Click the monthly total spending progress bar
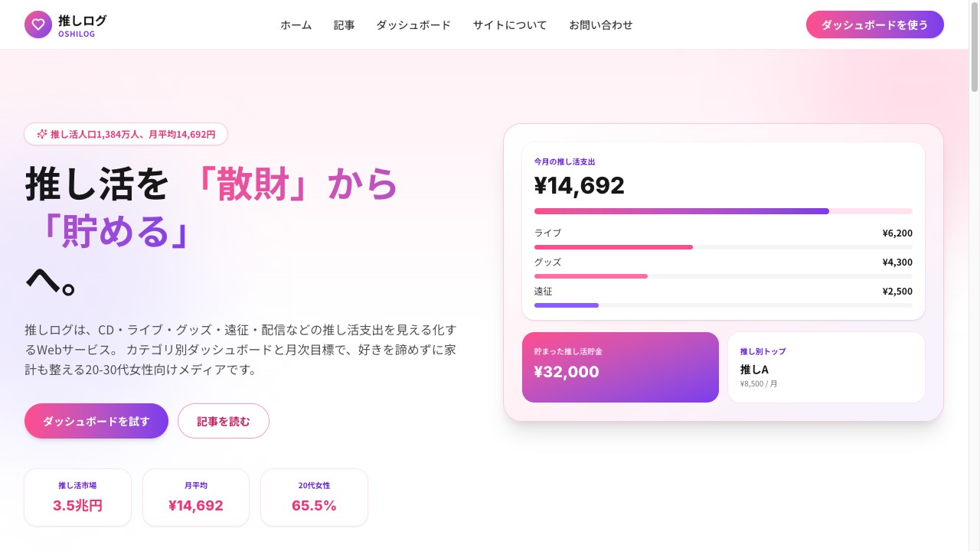 pos(723,211)
